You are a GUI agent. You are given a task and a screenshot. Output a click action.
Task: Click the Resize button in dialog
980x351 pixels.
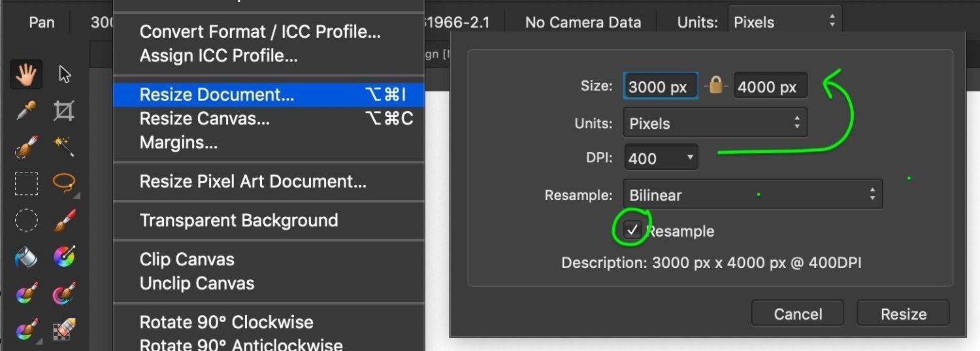(904, 314)
